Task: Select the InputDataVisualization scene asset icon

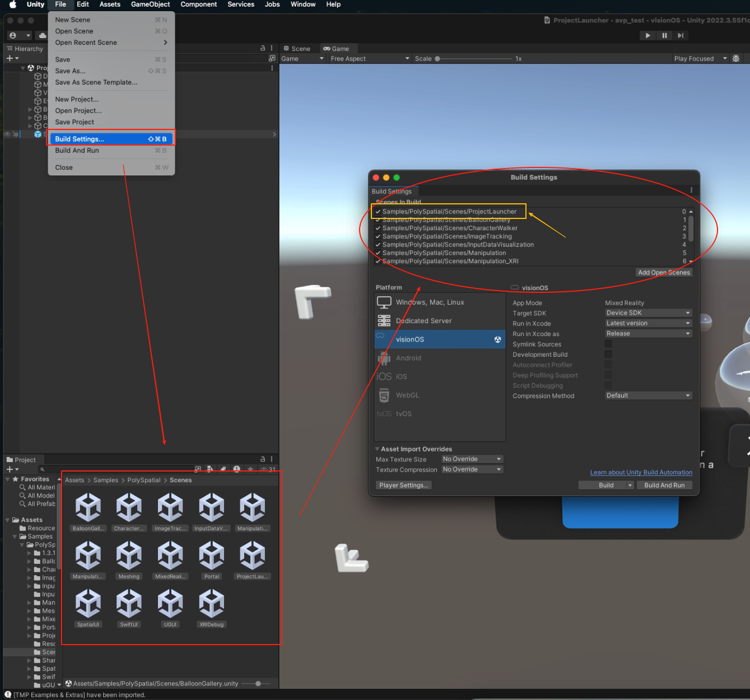Action: point(211,507)
